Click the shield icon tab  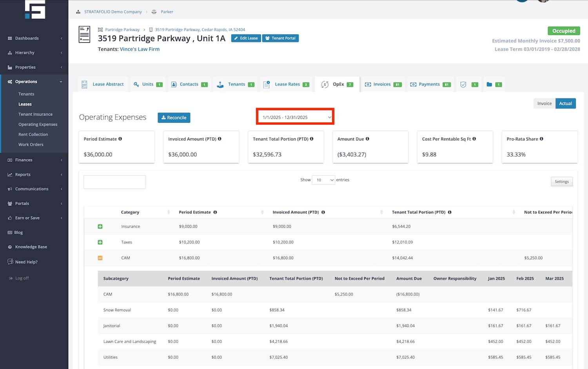[463, 84]
